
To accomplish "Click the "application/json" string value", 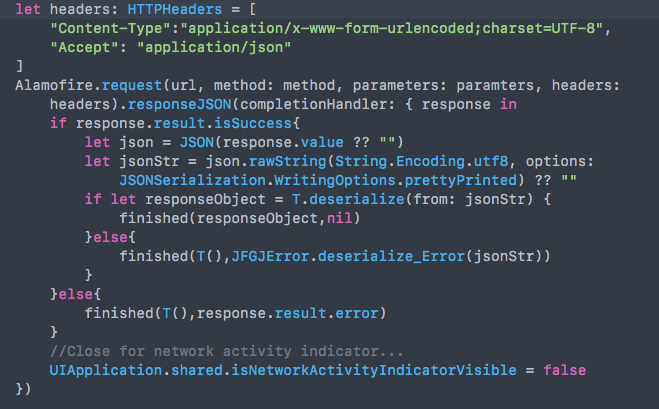I will [214, 47].
